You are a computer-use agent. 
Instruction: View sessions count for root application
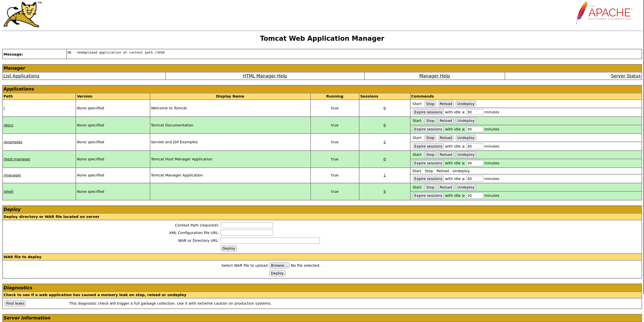coord(385,108)
